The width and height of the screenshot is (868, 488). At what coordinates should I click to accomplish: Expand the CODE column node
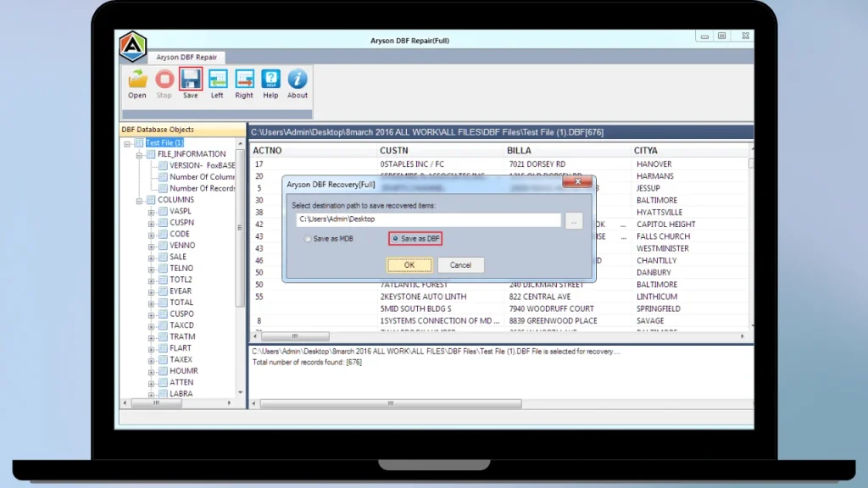[151, 235]
